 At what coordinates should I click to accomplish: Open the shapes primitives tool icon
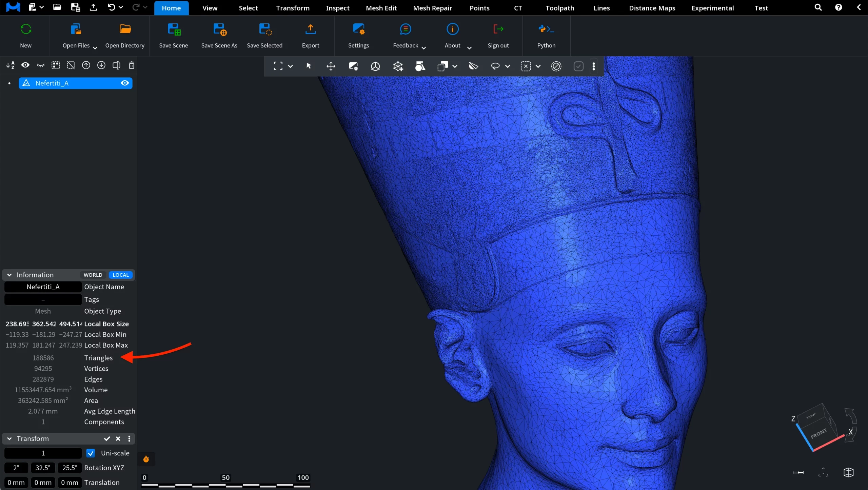[420, 66]
